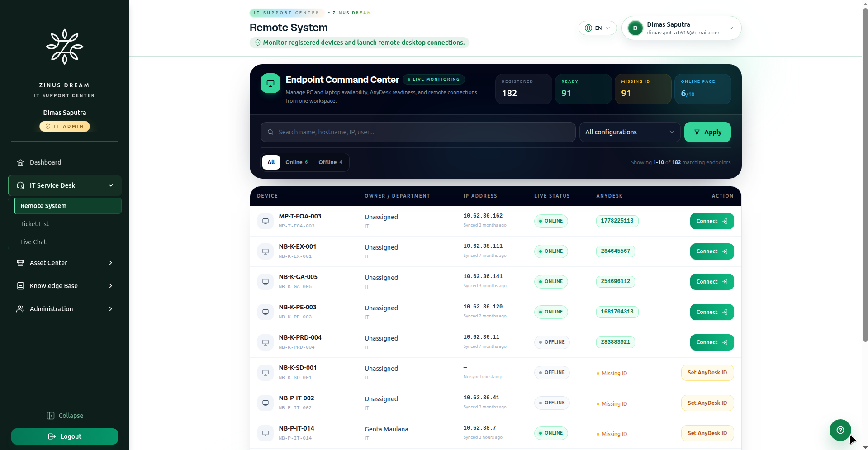The width and height of the screenshot is (868, 450).
Task: Select the Online filter tab
Action: [296, 162]
